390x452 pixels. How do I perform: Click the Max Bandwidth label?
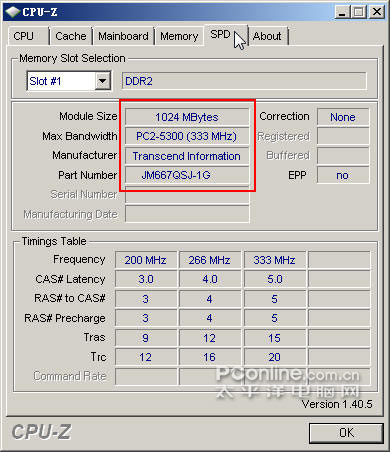80,136
